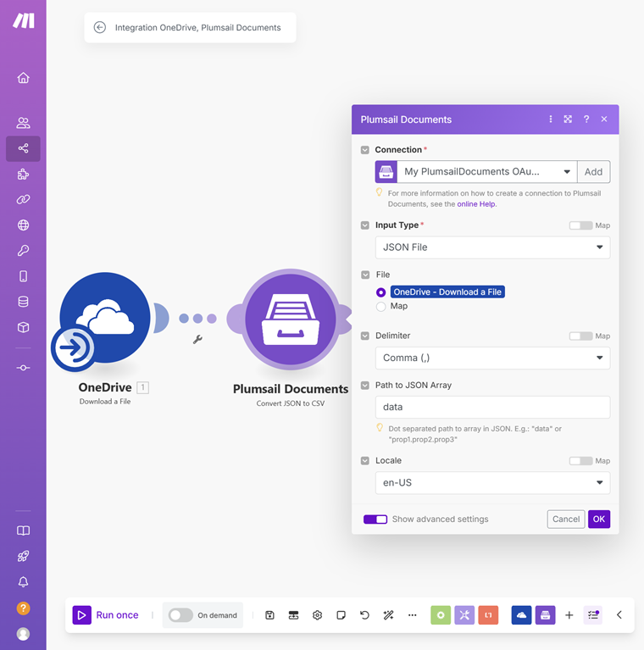Viewport: 644px width, 650px height.
Task: Open the online Help link
Action: (475, 204)
